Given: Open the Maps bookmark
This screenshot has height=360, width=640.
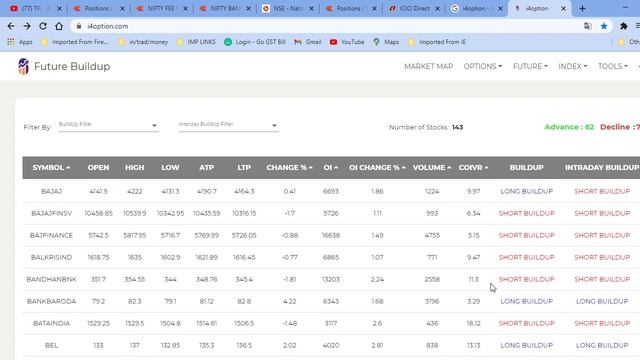Looking at the screenshot, I should click(386, 42).
